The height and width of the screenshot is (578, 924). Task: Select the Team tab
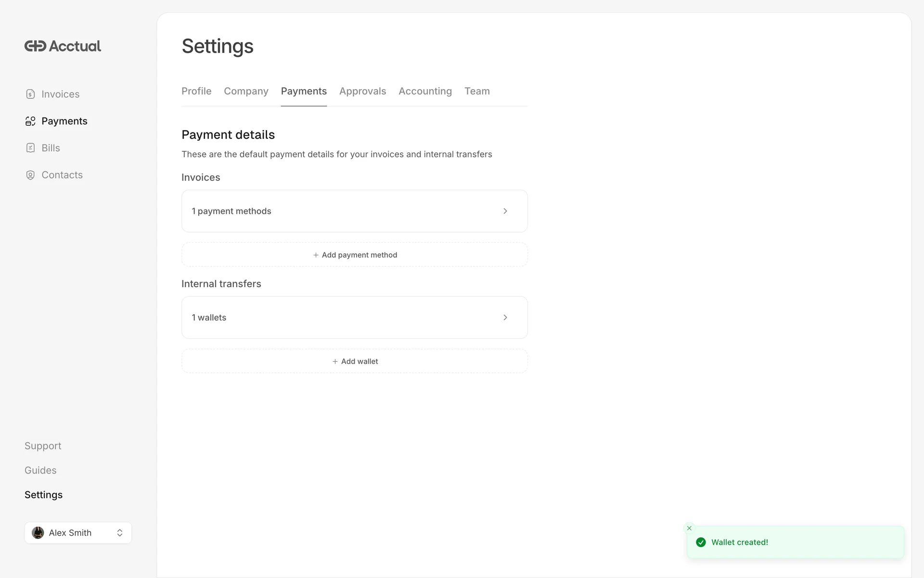(477, 92)
